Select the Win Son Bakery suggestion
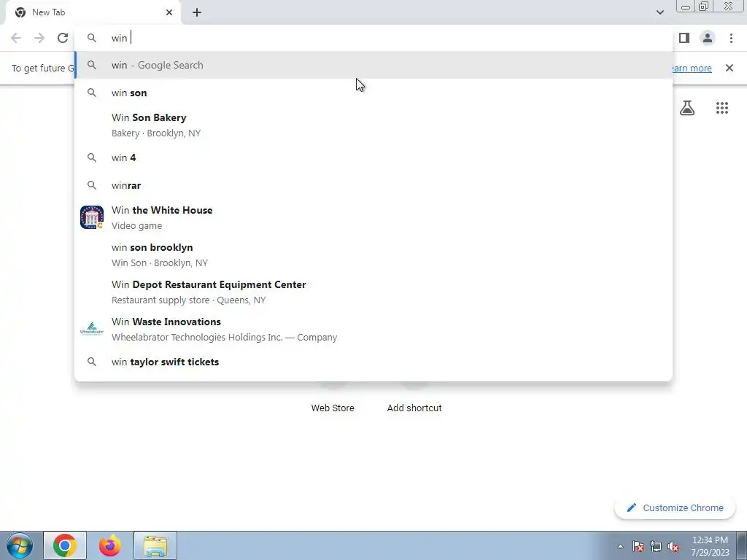 point(373,125)
